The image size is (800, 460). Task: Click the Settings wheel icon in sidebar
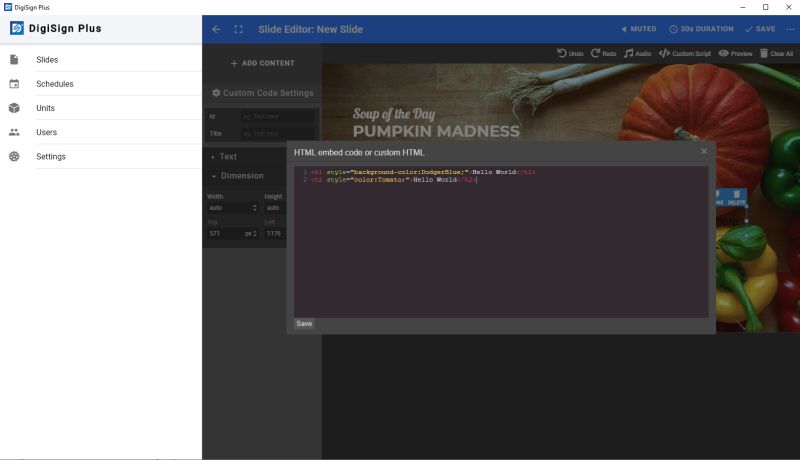tap(14, 157)
